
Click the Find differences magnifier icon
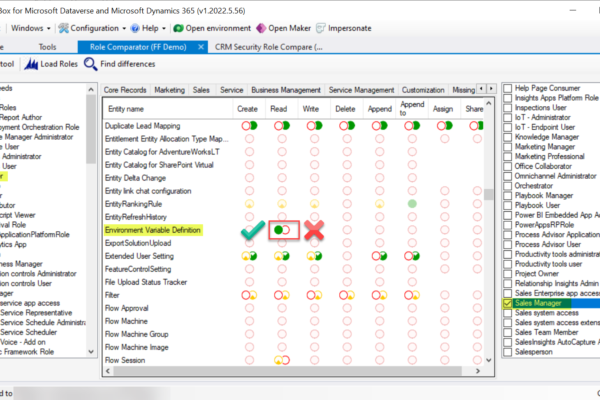pyautogui.click(x=91, y=65)
